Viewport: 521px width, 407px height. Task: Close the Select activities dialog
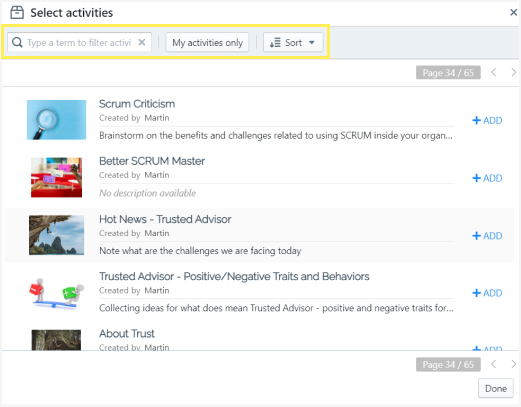coord(513,13)
